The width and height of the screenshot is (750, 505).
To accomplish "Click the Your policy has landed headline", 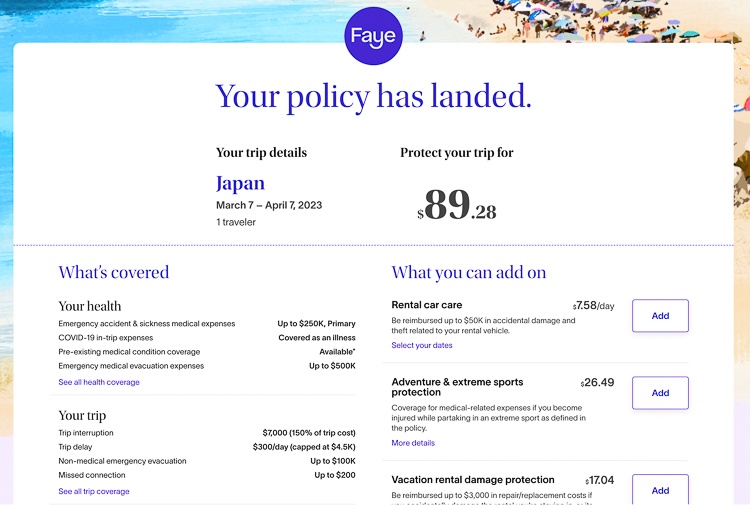I will 374,97.
